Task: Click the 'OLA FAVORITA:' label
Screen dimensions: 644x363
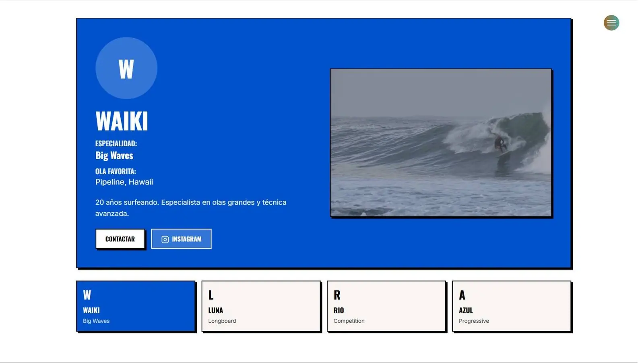Action: (x=116, y=171)
